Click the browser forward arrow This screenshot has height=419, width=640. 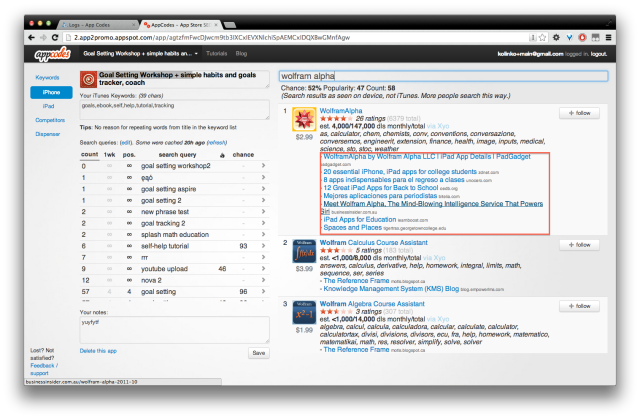(43, 38)
